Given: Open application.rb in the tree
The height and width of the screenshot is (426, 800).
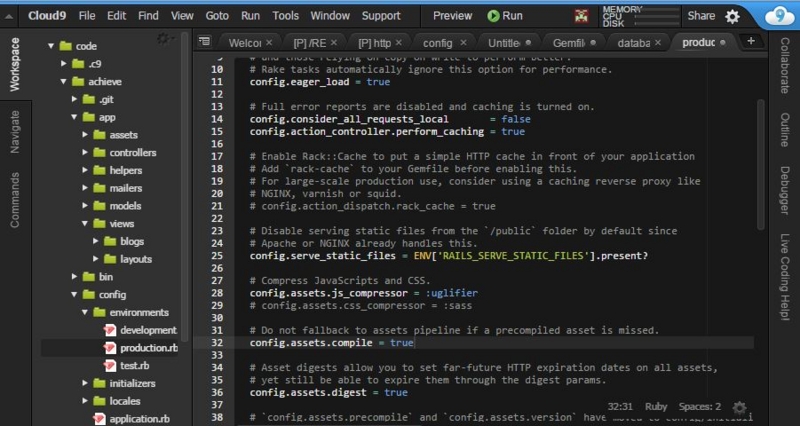Looking at the screenshot, I should coord(139,419).
